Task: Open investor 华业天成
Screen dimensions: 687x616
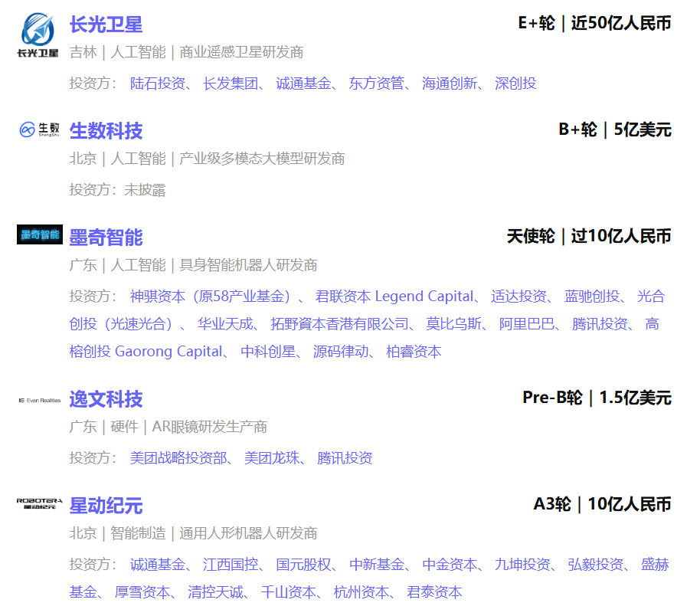Action: pyautogui.click(x=225, y=324)
